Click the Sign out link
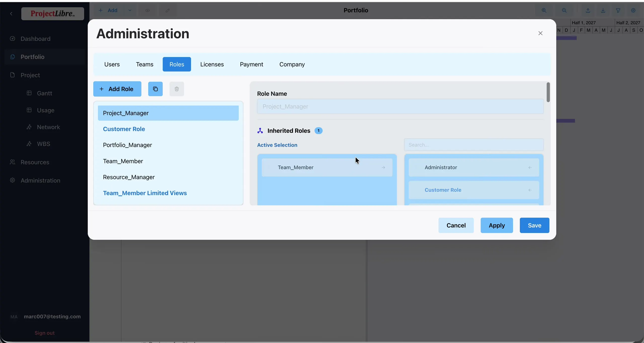The width and height of the screenshot is (644, 343). pyautogui.click(x=45, y=333)
